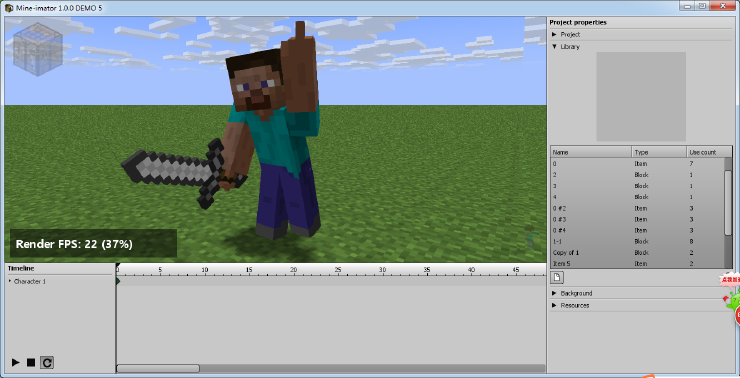Expand Character 1 in the timeline
740x378 pixels.
tap(10, 281)
